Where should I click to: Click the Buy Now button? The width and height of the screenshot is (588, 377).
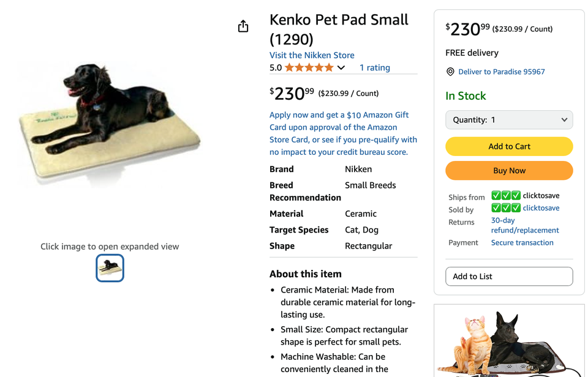click(x=509, y=171)
